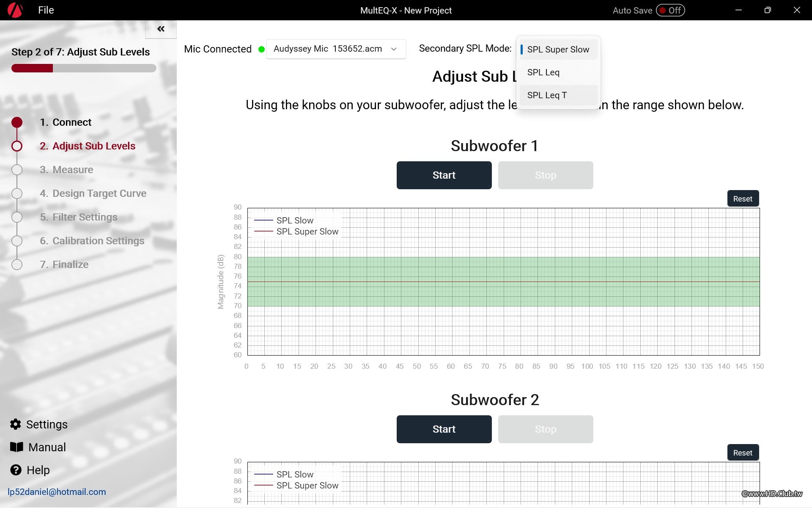Reset the Subwoofer 2 graph

tap(743, 453)
